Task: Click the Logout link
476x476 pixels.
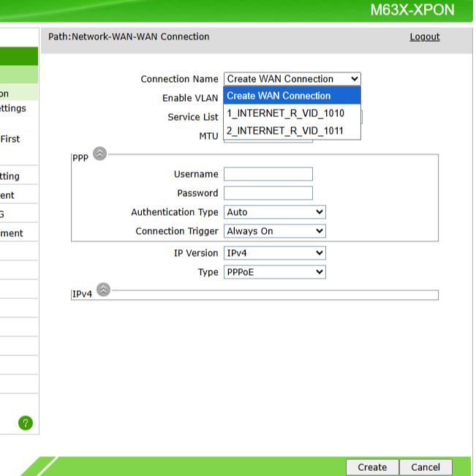Action: coord(424,37)
